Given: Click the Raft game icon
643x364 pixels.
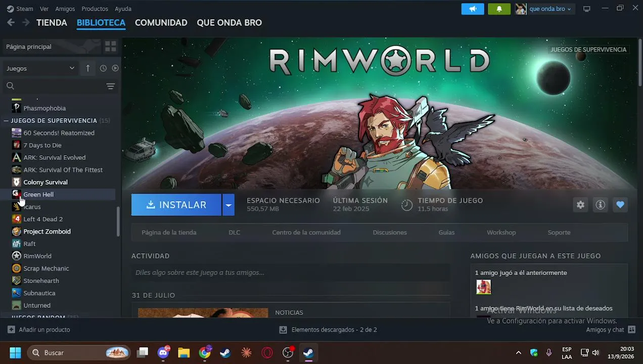Looking at the screenshot, I should pyautogui.click(x=17, y=244).
